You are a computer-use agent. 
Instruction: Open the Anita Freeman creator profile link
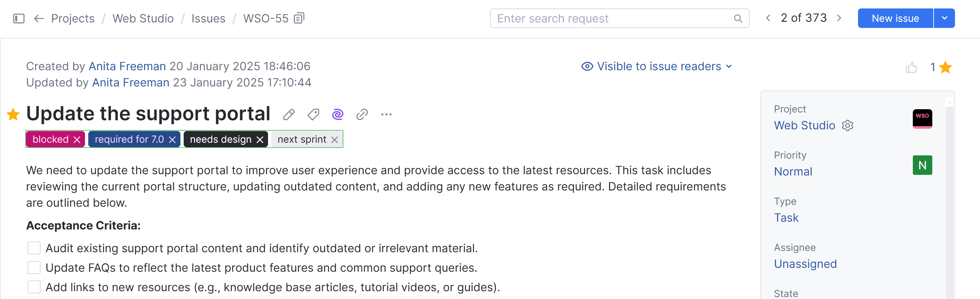point(128,66)
